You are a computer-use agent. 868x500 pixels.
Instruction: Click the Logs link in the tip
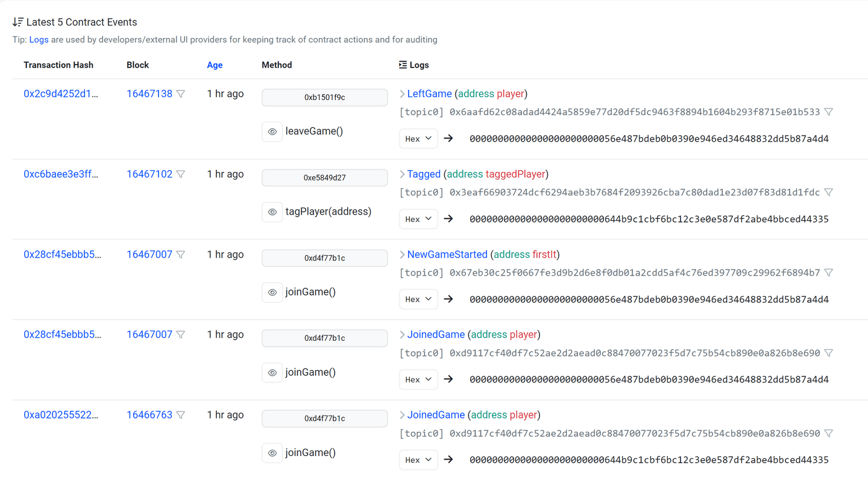39,40
